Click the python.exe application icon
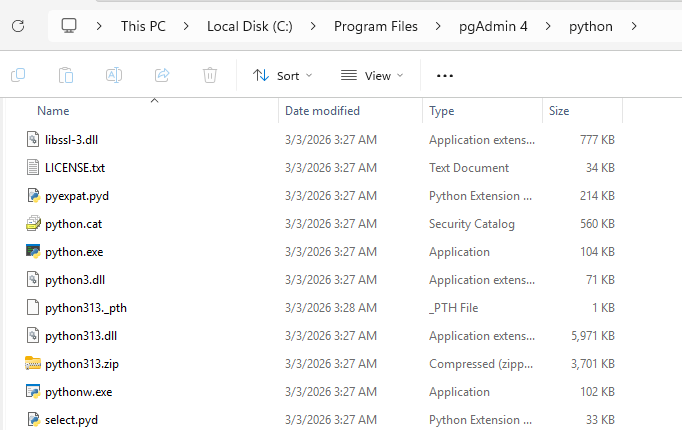 (x=33, y=251)
